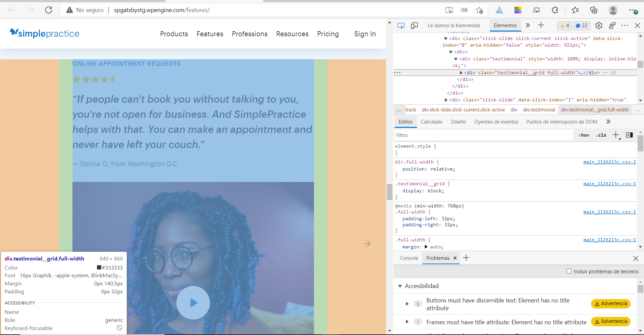Viewport: 644px width, 335px height.
Task: Activate the inspect element picker tool
Action: click(401, 25)
